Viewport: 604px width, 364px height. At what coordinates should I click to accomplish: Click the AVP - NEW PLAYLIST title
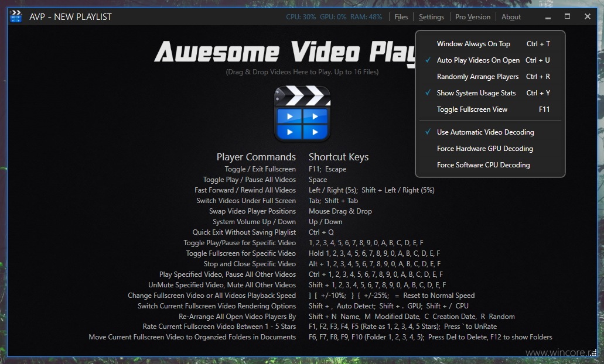click(70, 17)
